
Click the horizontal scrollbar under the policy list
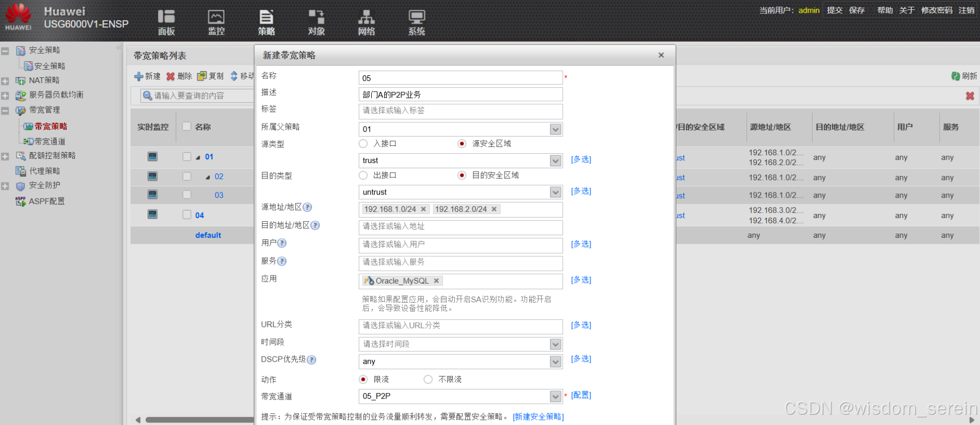[x=199, y=420]
